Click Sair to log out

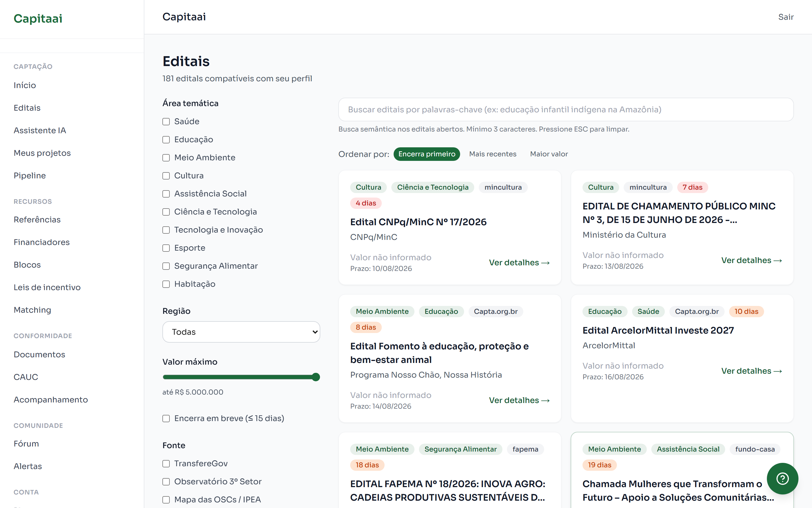click(786, 17)
